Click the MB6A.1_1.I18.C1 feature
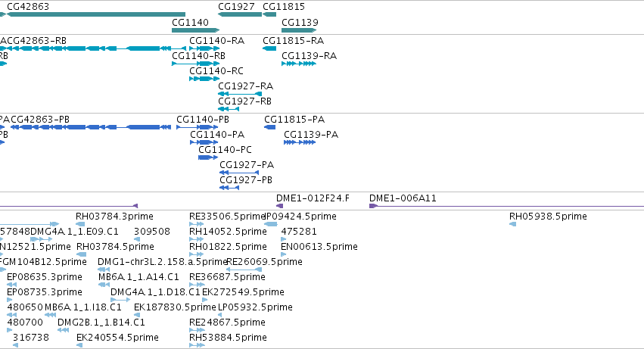644x349 pixels. click(x=50, y=315)
